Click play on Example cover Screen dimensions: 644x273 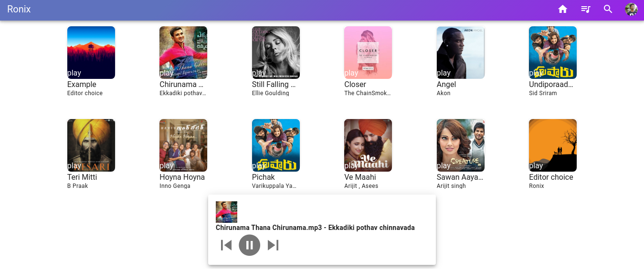click(91, 52)
